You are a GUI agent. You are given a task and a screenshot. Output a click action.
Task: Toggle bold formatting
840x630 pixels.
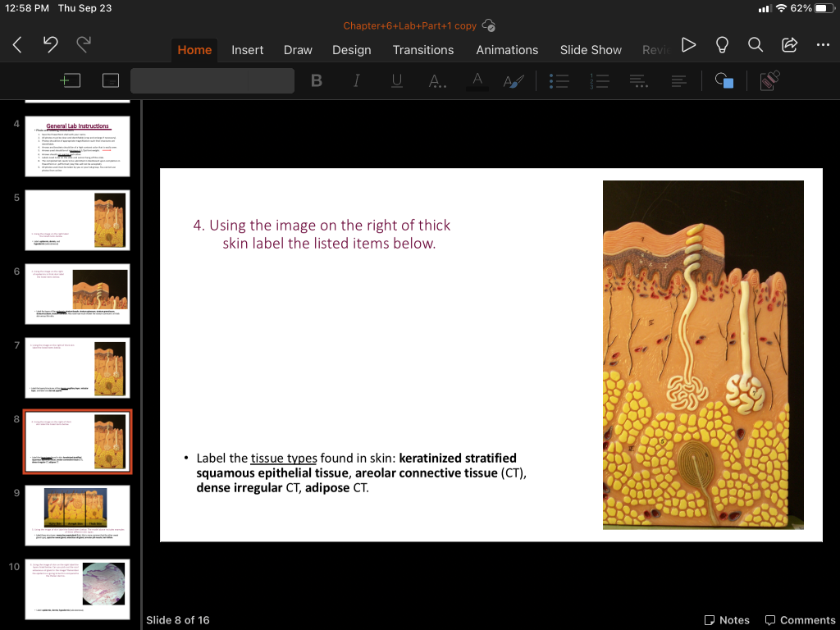(317, 80)
